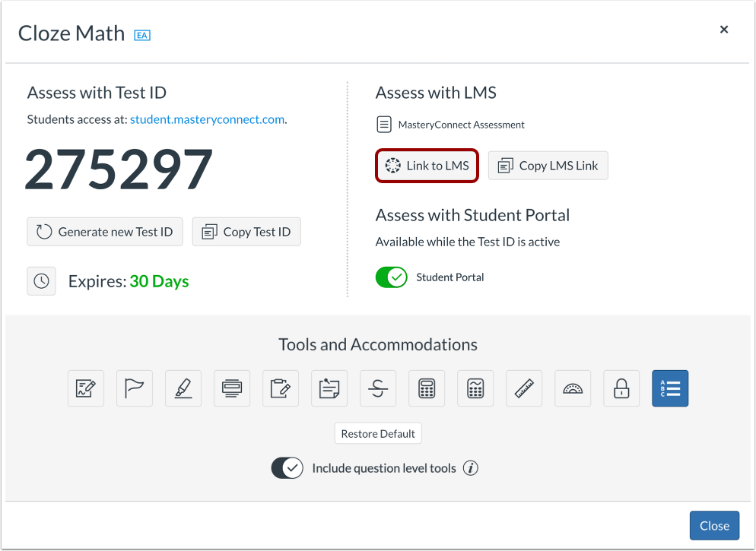Disable include question level tools

pyautogui.click(x=287, y=468)
